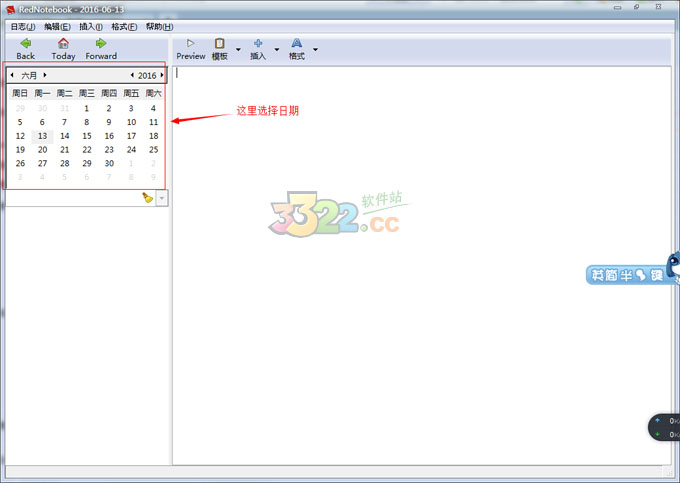Select date 24 in the calendar
The width and height of the screenshot is (680, 483).
[x=131, y=150]
